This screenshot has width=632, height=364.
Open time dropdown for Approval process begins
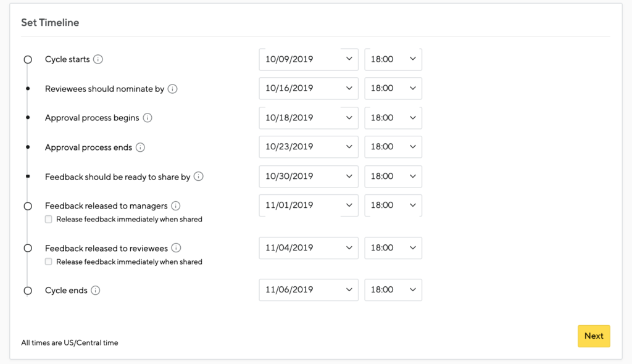point(393,118)
